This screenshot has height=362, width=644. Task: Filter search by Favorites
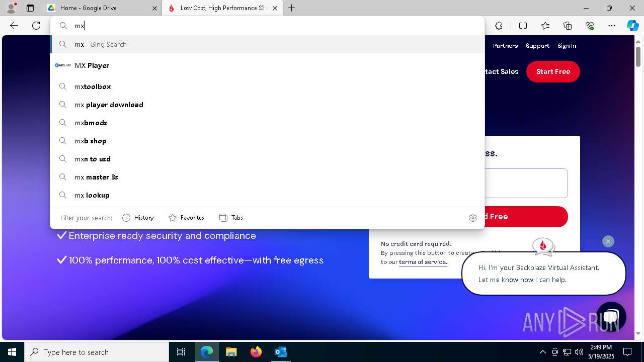[x=187, y=218]
